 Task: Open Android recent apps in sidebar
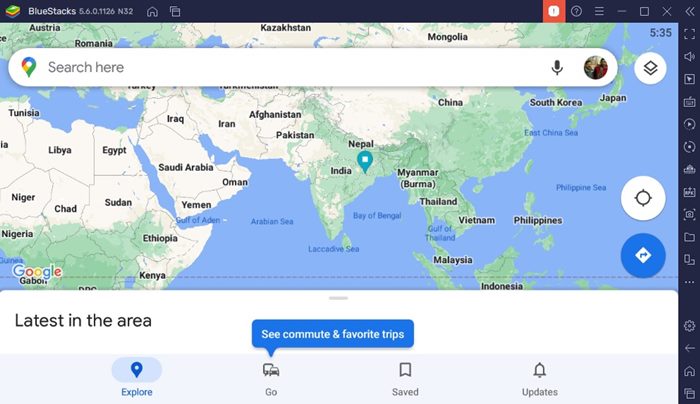pos(689,393)
